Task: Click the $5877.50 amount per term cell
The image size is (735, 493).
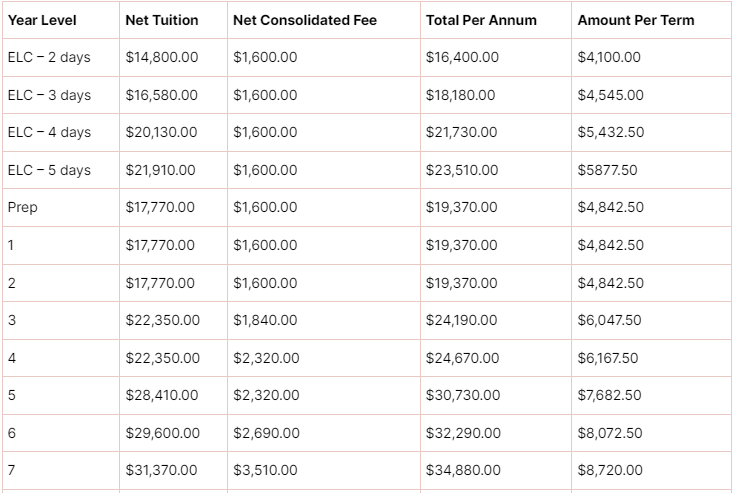Action: coord(607,170)
